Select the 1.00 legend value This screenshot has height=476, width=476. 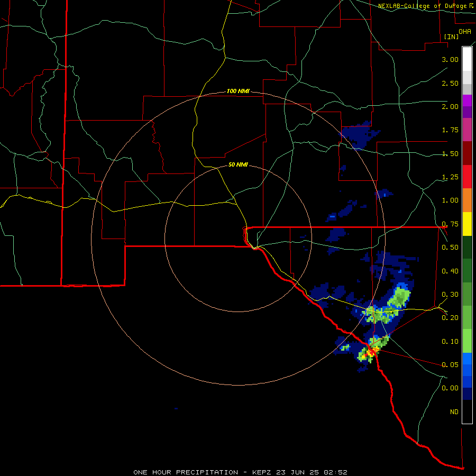(450, 200)
